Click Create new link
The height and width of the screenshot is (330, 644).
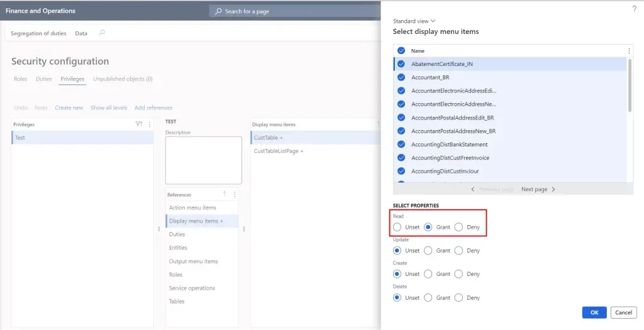[69, 107]
